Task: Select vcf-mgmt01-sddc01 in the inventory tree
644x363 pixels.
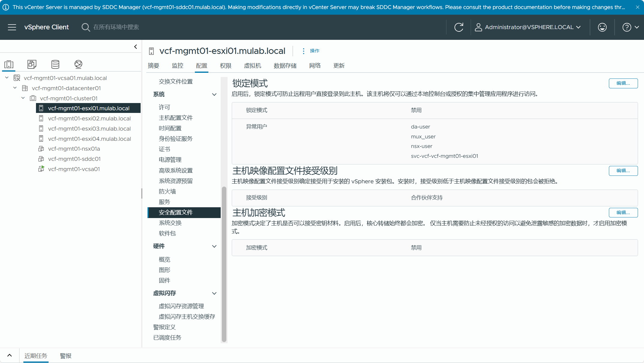Action: [74, 159]
